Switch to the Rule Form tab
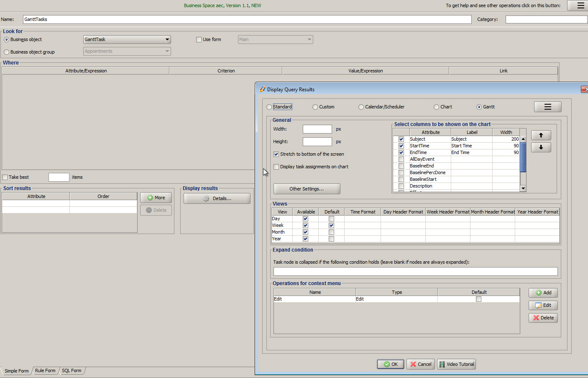 (x=45, y=371)
